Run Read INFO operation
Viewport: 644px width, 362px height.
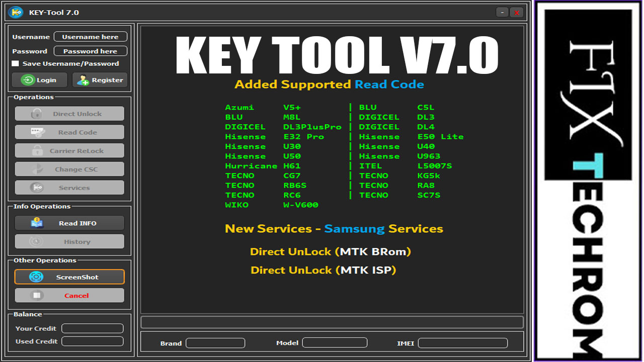point(69,223)
